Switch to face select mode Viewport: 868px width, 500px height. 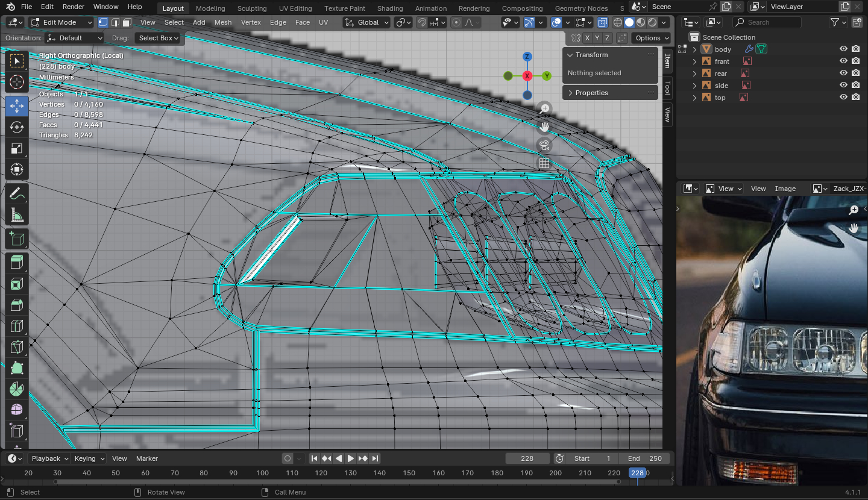127,22
